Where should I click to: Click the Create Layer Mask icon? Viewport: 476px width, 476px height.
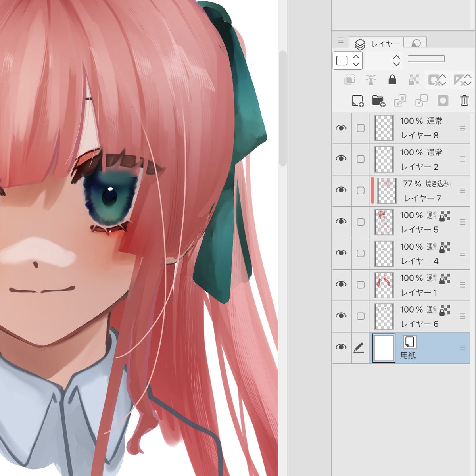point(443,100)
